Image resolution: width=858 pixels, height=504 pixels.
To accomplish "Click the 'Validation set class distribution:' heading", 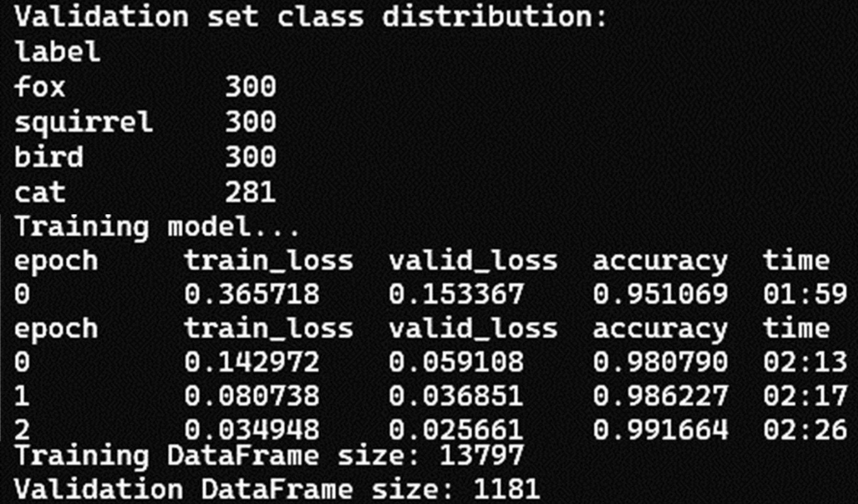I will 311,17.
